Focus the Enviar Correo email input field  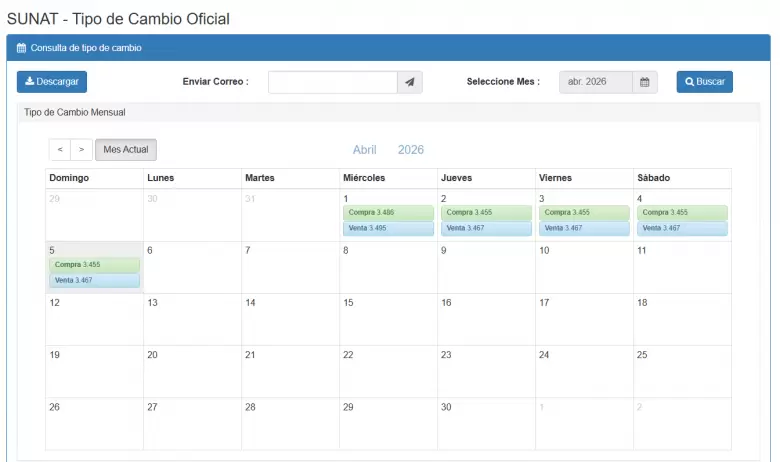click(333, 82)
